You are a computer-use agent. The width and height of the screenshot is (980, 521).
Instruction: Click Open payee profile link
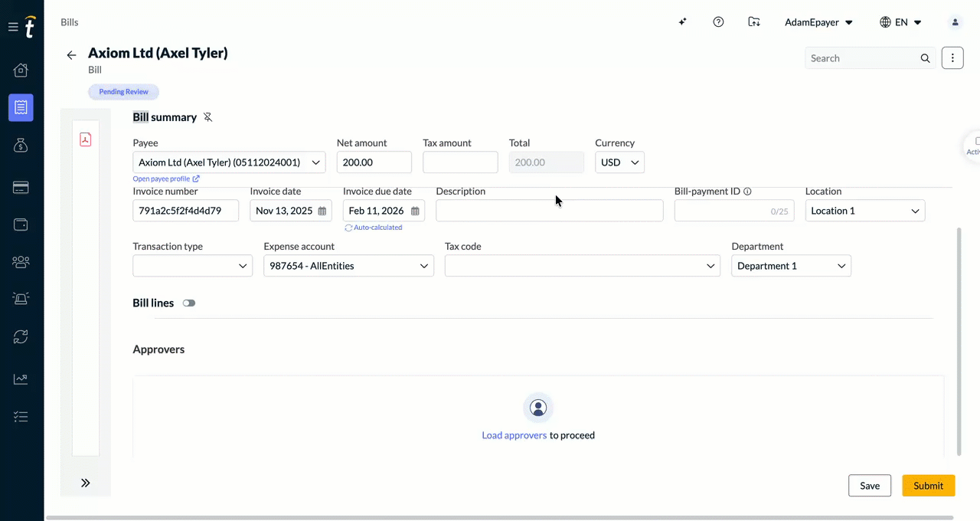pyautogui.click(x=166, y=179)
